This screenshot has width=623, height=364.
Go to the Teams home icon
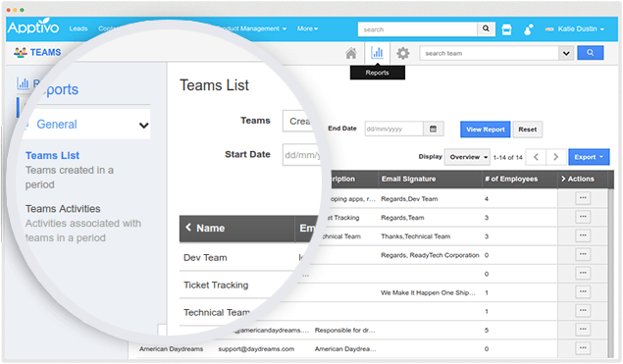coord(351,53)
